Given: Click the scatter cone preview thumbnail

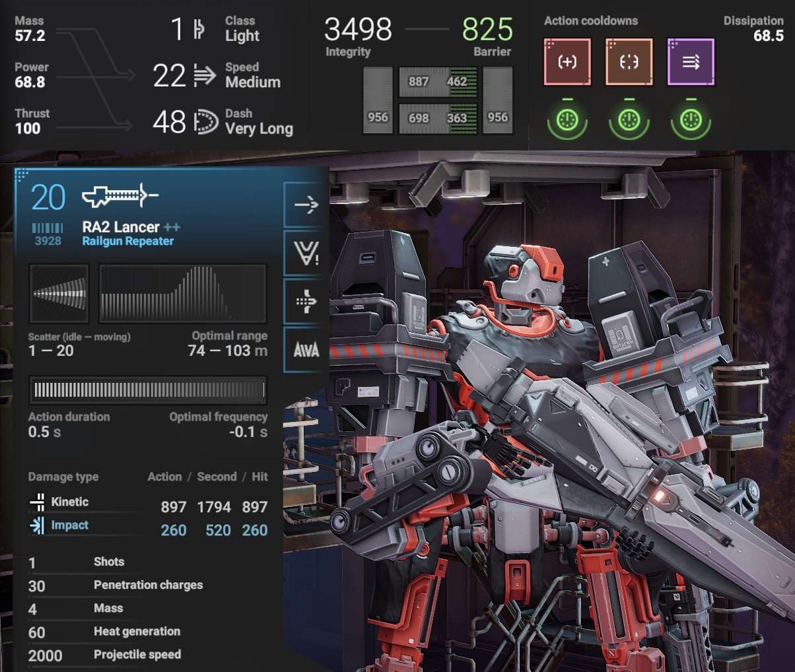Looking at the screenshot, I should tap(59, 294).
